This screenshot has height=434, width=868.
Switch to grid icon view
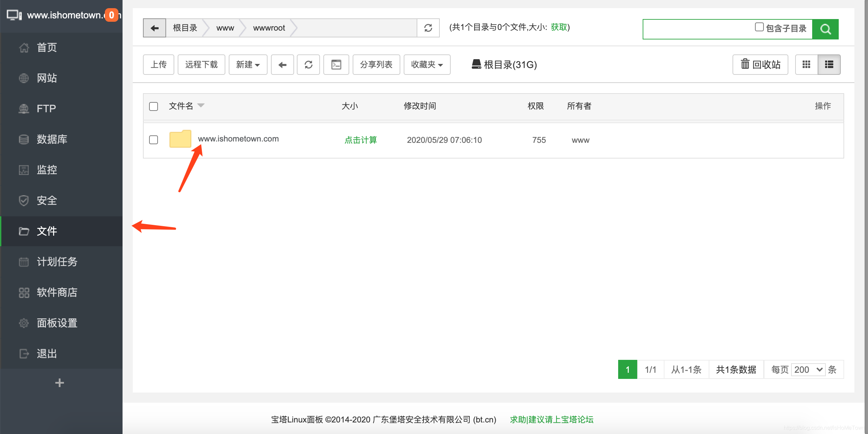[x=806, y=65]
